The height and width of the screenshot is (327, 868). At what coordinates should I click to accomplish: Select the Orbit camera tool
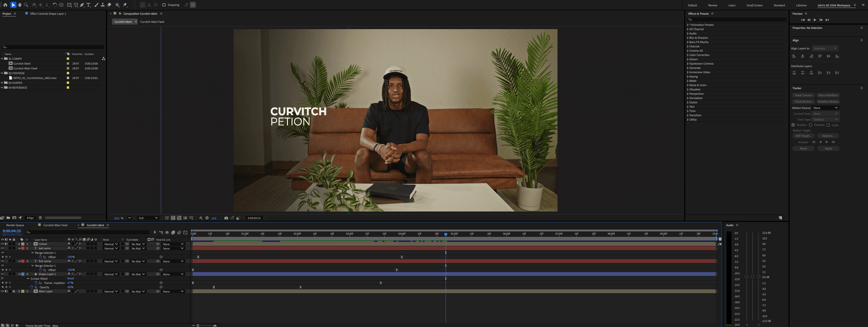coord(34,5)
